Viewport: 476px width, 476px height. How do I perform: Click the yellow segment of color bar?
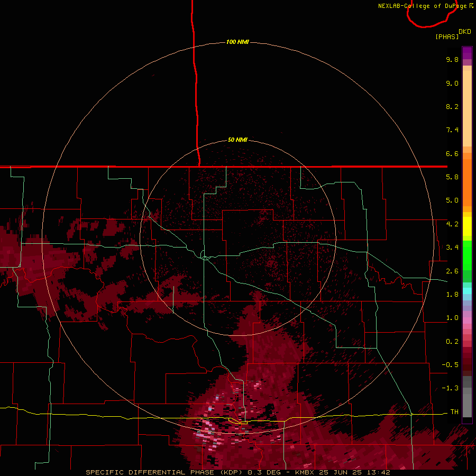point(467,226)
